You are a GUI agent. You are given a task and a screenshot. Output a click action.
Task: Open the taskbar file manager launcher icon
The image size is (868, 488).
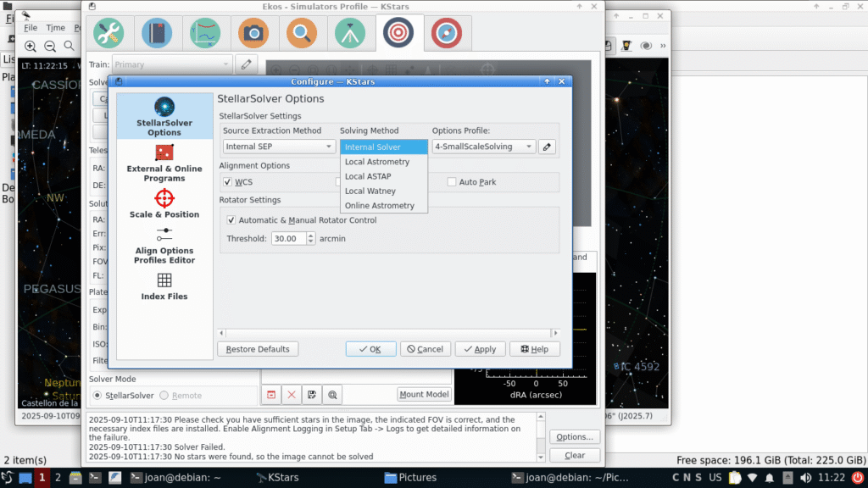coord(75,478)
